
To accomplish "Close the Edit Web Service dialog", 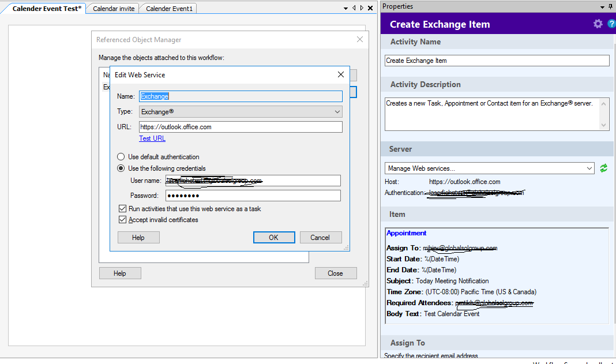I will tap(341, 74).
